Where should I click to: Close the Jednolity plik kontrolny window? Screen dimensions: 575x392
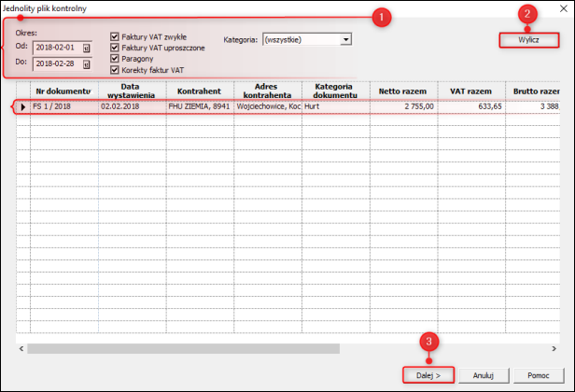[564, 8]
